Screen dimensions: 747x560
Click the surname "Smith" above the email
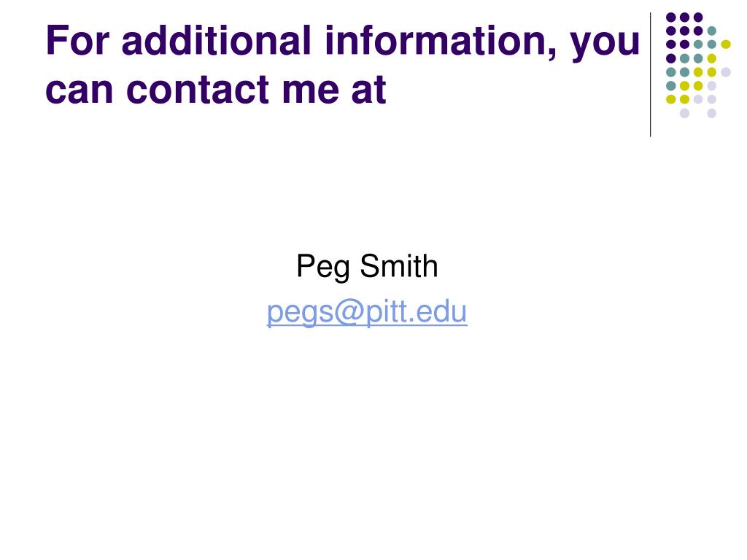coord(399,265)
